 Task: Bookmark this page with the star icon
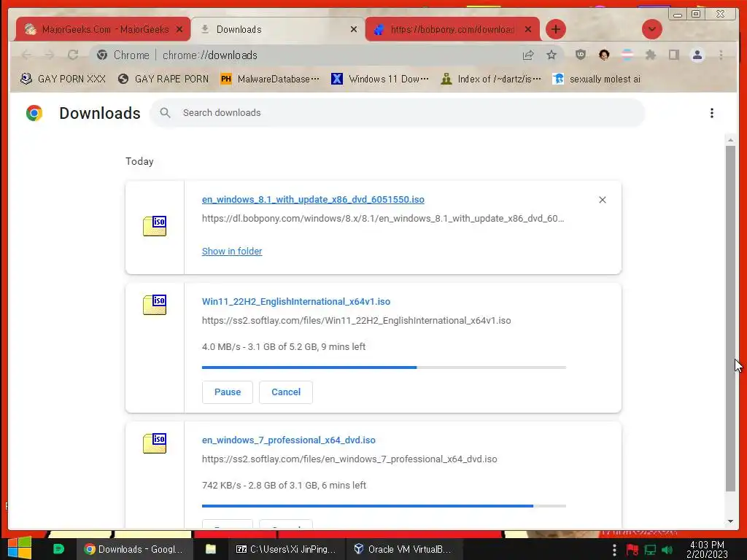coord(551,55)
